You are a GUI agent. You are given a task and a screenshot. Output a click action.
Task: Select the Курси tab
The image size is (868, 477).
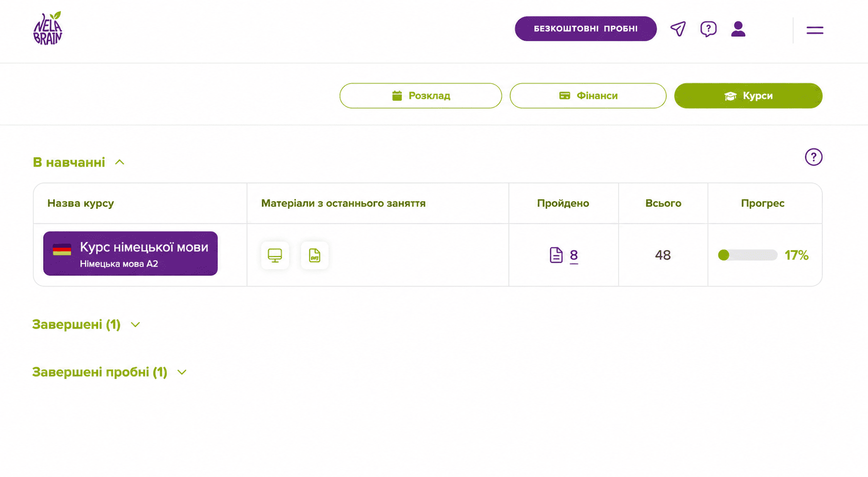[x=748, y=96]
